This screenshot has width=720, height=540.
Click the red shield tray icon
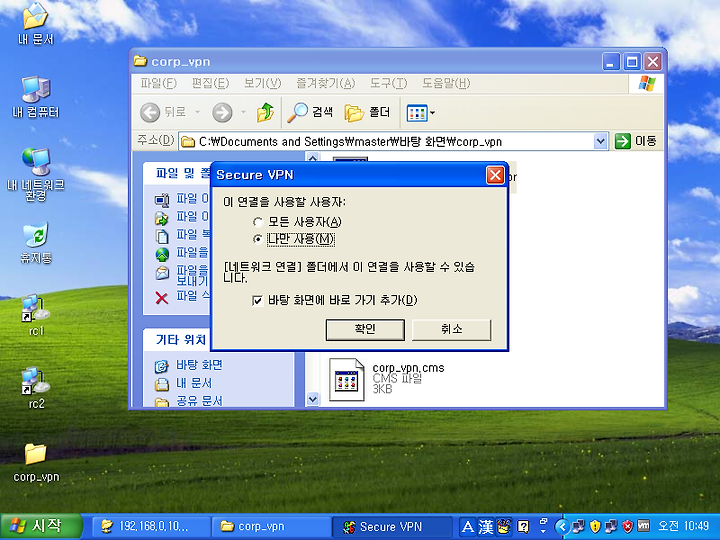pyautogui.click(x=627, y=526)
